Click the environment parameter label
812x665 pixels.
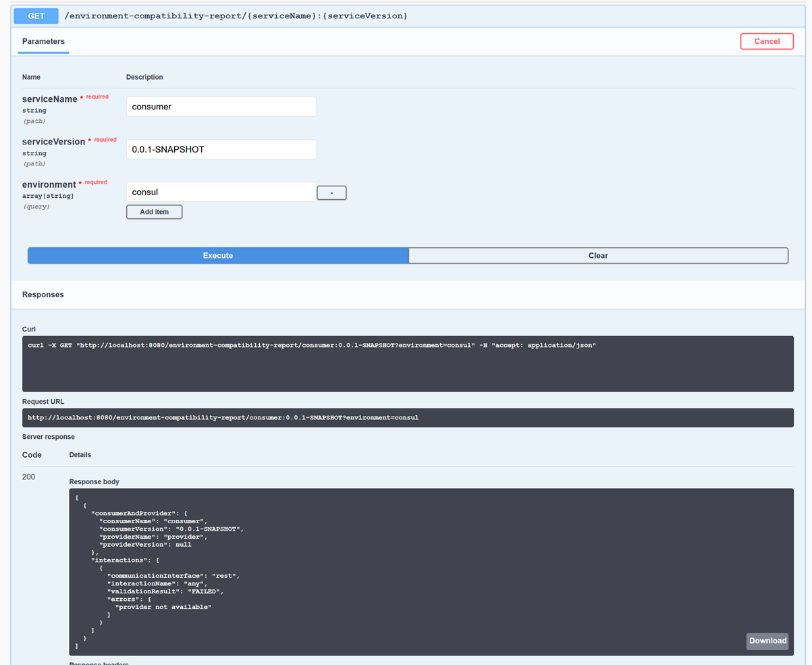click(49, 184)
